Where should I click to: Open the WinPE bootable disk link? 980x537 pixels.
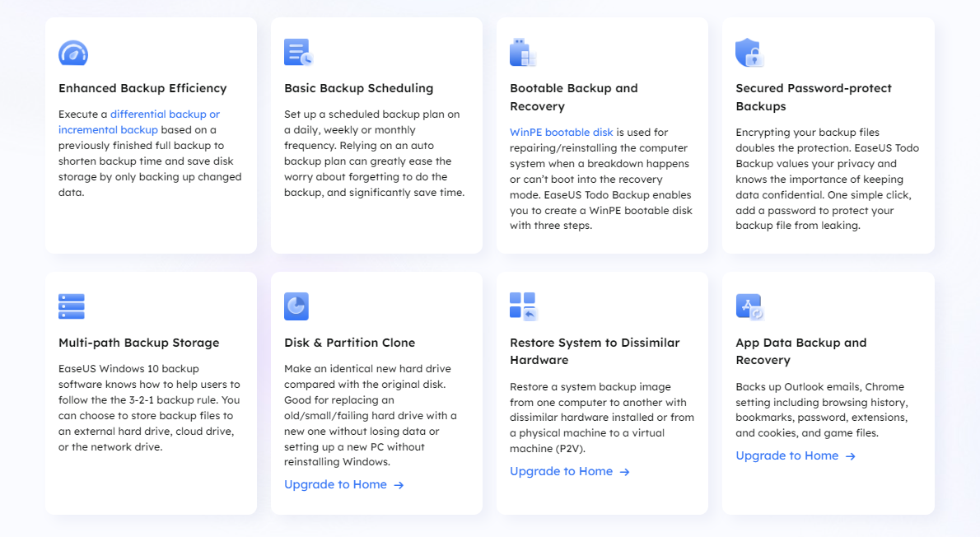561,132
